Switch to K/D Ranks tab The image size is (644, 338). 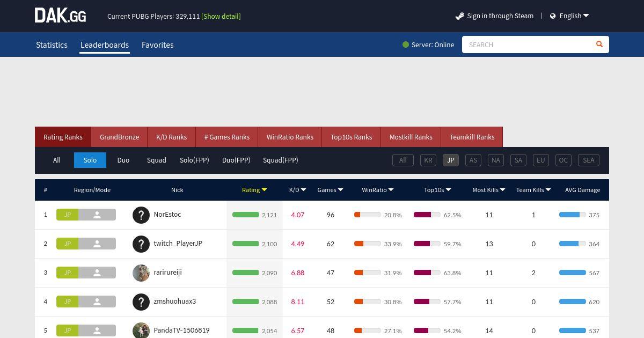tap(172, 137)
